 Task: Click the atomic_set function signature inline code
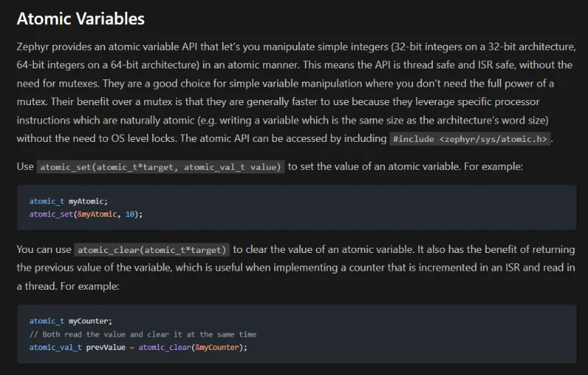[x=161, y=167]
